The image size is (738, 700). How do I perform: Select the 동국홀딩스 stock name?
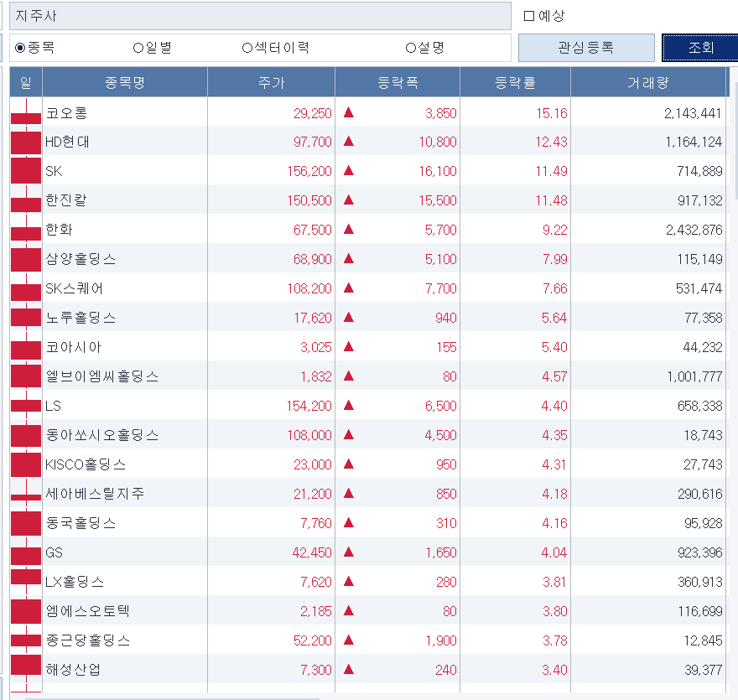tap(81, 523)
